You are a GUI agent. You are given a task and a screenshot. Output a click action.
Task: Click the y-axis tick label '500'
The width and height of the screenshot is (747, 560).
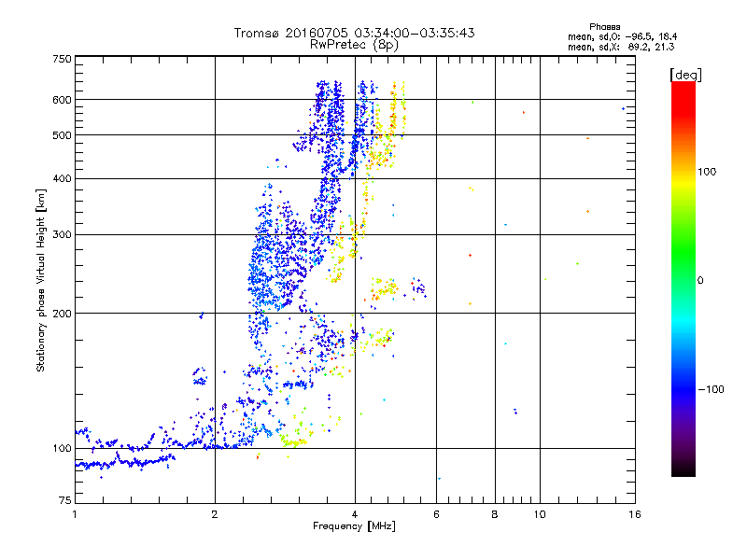point(62,135)
